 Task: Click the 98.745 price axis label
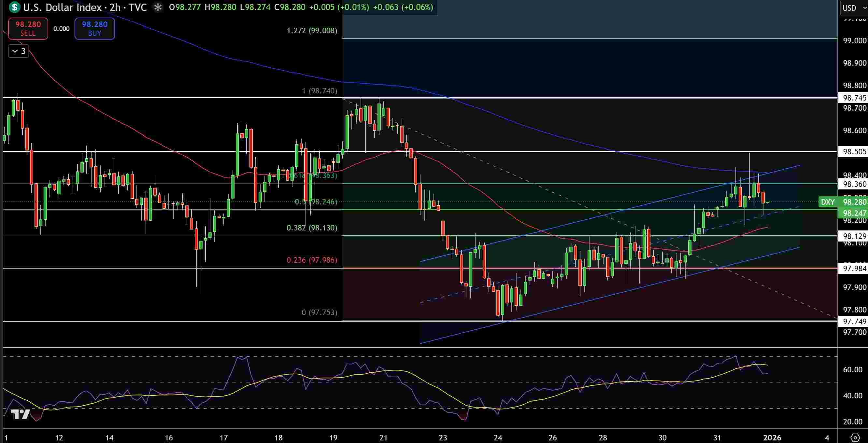coord(854,98)
